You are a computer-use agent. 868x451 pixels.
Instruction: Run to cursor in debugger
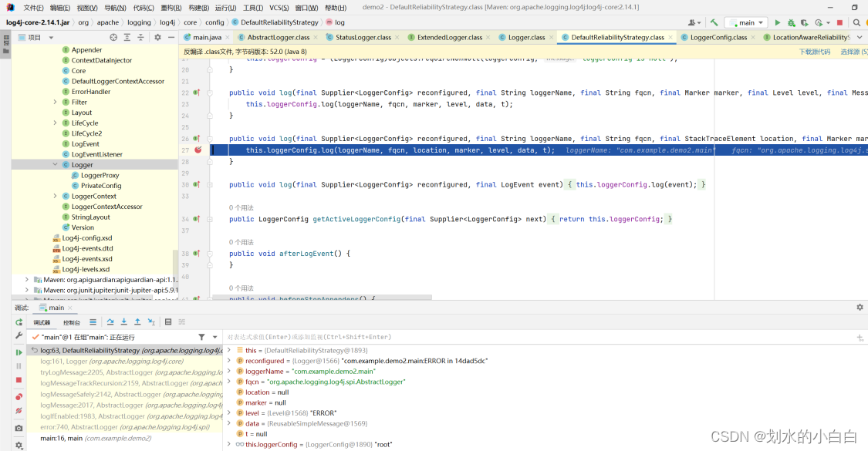151,322
